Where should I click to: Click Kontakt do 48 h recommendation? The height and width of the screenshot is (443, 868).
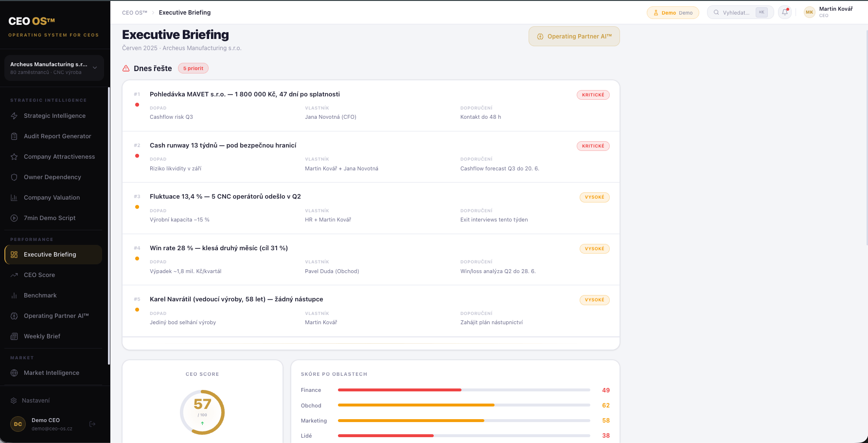coord(480,117)
